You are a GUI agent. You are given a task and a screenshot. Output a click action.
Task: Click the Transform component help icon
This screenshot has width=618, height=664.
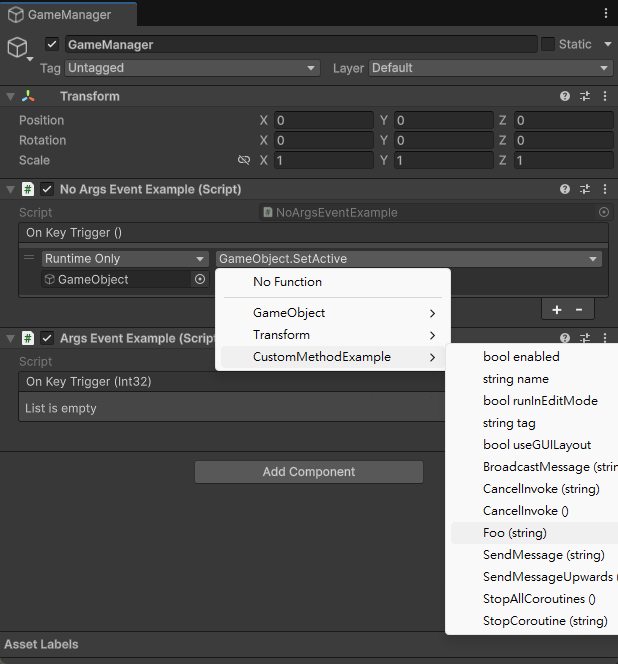(565, 97)
